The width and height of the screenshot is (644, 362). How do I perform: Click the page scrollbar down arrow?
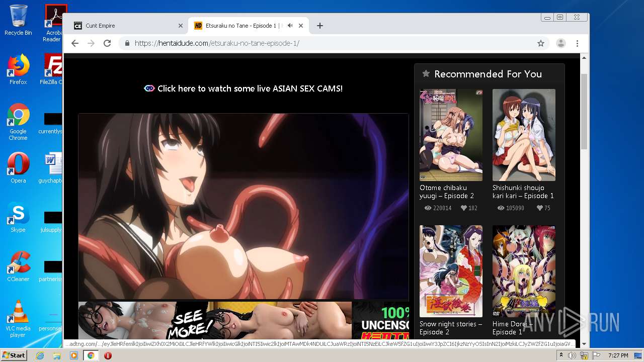pyautogui.click(x=584, y=344)
